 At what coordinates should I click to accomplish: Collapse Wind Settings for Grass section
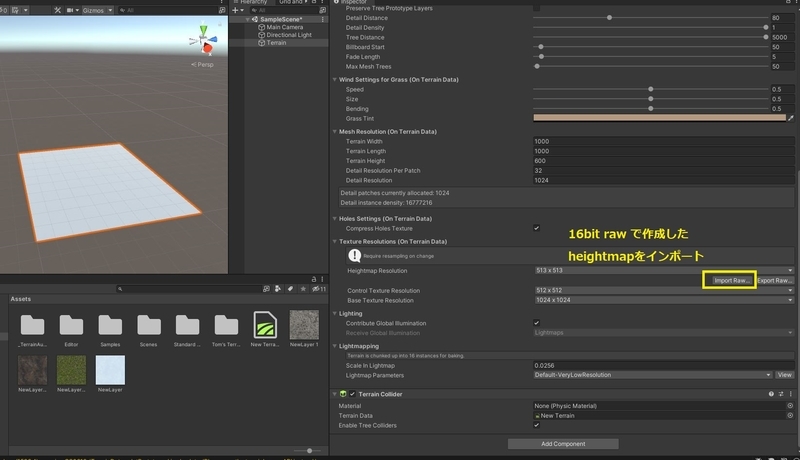click(x=335, y=80)
